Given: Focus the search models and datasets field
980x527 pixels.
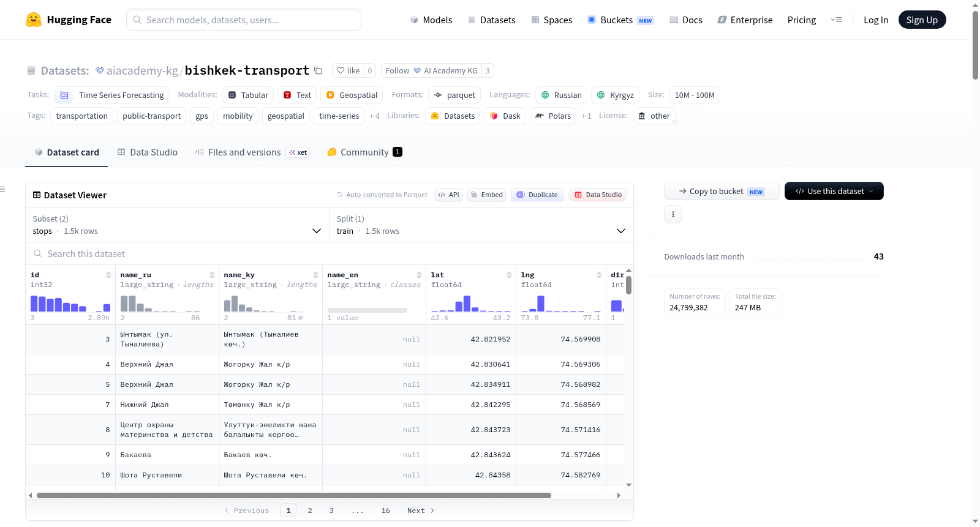Looking at the screenshot, I should point(244,20).
